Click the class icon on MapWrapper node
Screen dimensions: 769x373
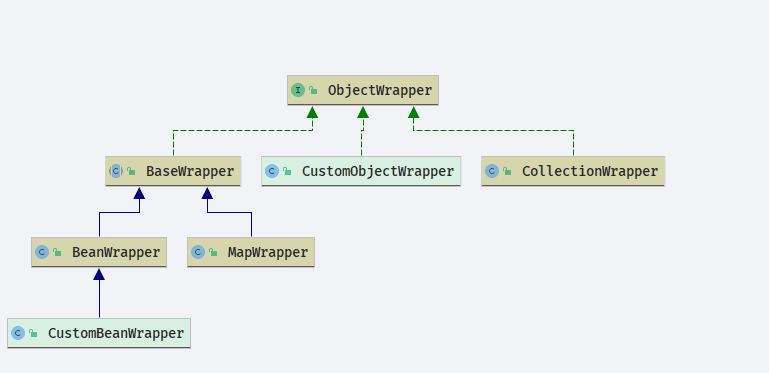coord(198,252)
